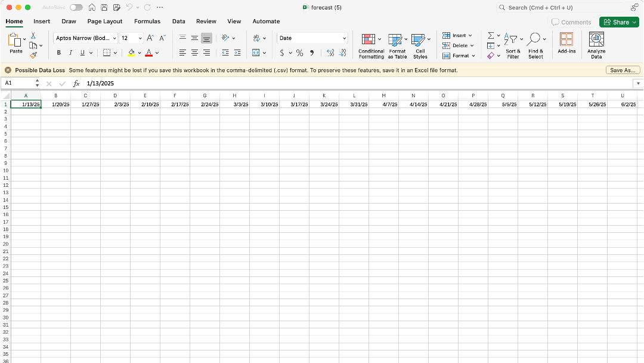644x363 pixels.
Task: Click the Save As button
Action: point(623,70)
